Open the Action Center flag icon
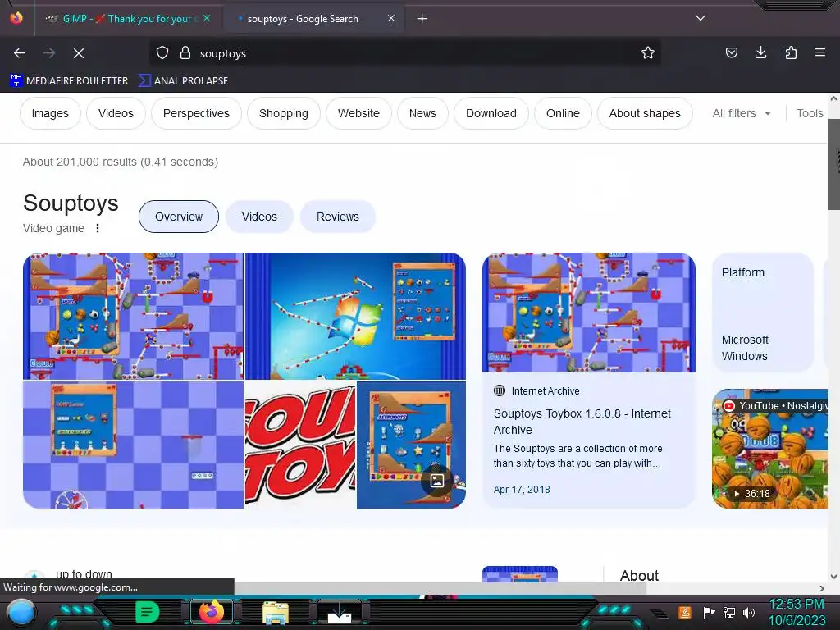This screenshot has height=630, width=840. (709, 612)
